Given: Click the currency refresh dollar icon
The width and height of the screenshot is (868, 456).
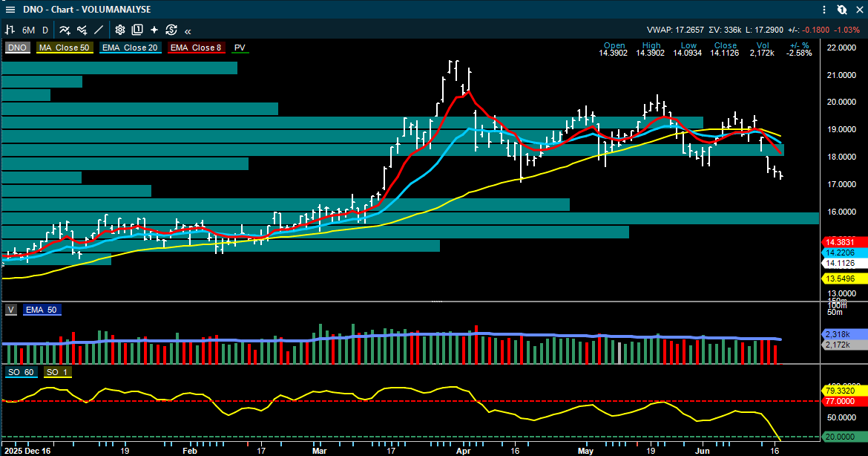Looking at the screenshot, I should coord(171,30).
